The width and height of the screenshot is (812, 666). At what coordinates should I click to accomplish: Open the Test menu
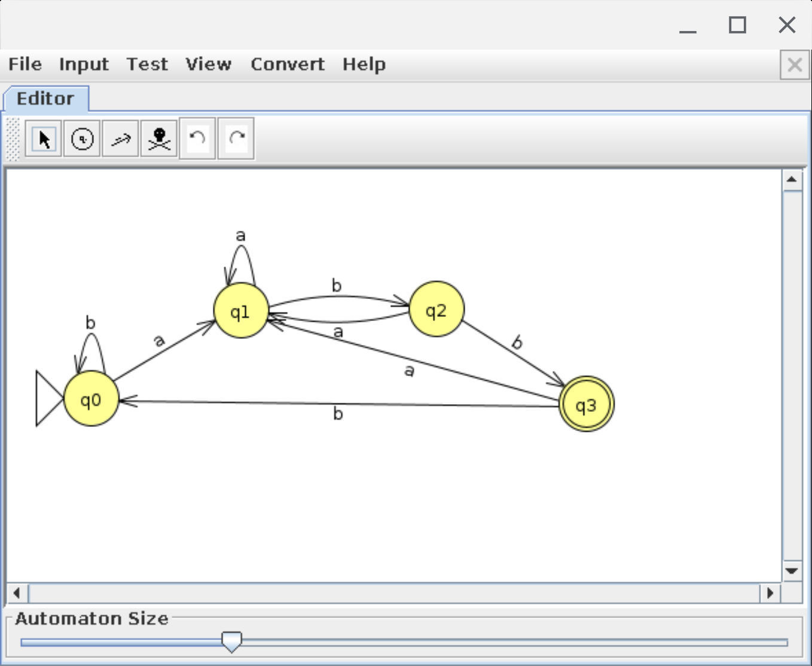point(147,65)
